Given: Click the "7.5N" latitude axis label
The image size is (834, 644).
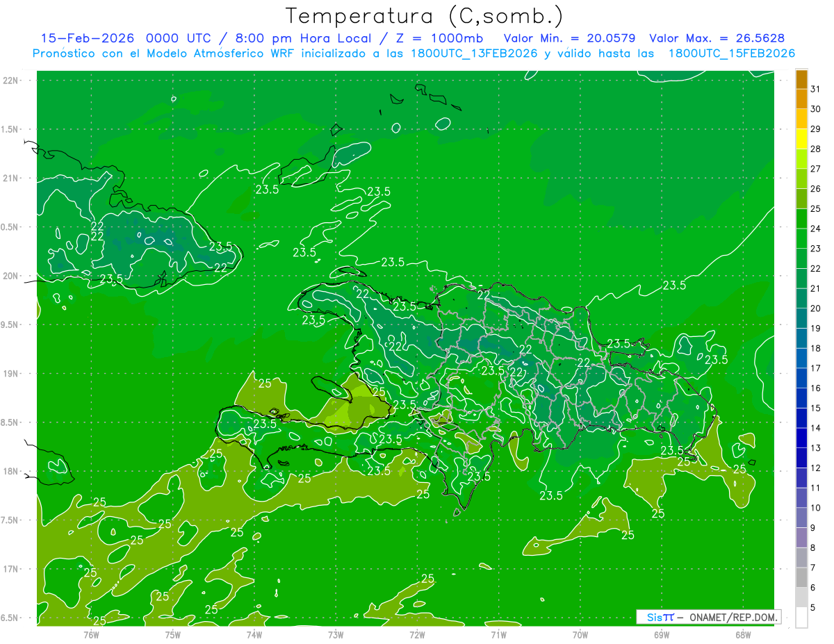Looking at the screenshot, I should 11,520.
